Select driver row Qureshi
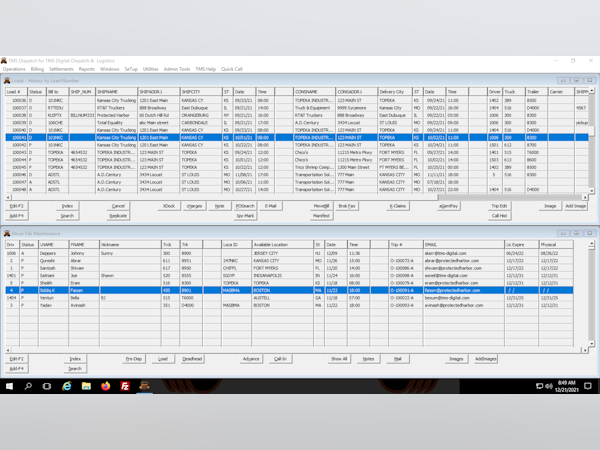 [289, 261]
